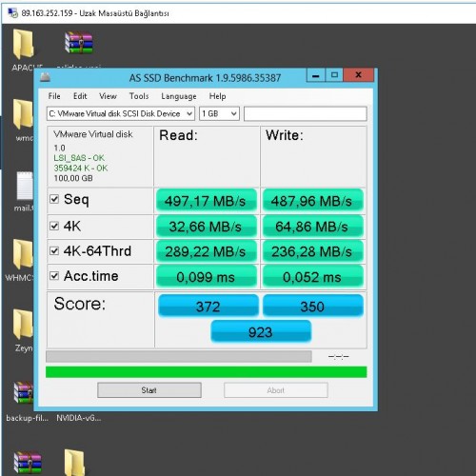Viewport: 476px width, 476px height.
Task: Toggle the 4K-64Thrd test checkbox
Action: [x=54, y=251]
